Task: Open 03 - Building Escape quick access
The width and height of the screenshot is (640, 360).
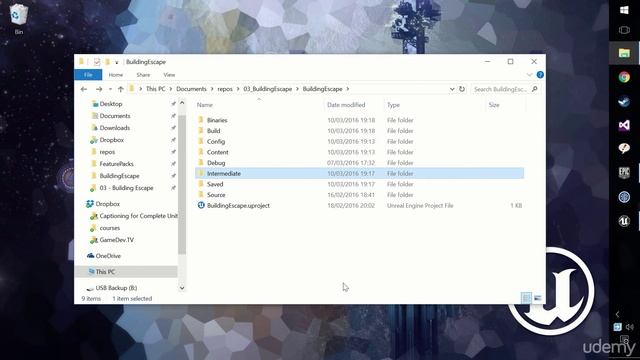Action: pyautogui.click(x=126, y=188)
